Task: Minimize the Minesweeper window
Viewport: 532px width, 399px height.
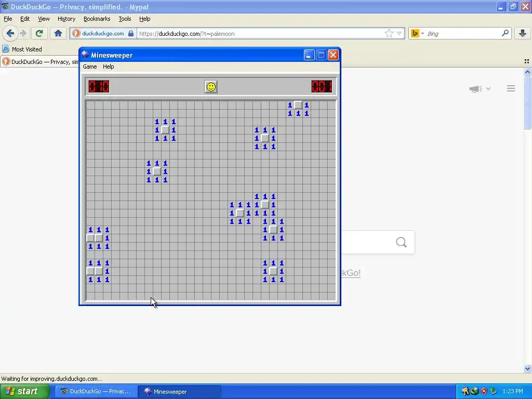Action: 309,55
